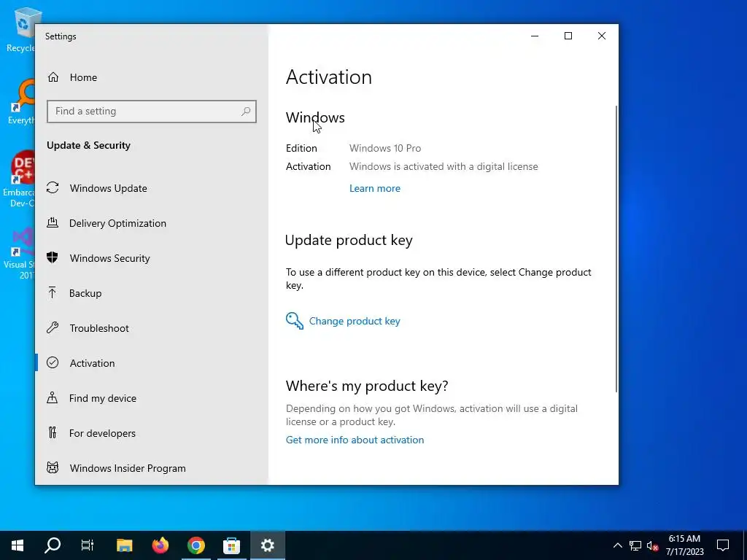Image resolution: width=747 pixels, height=560 pixels.
Task: Click the taskbar clock showing 6:15 AM
Action: [684, 545]
